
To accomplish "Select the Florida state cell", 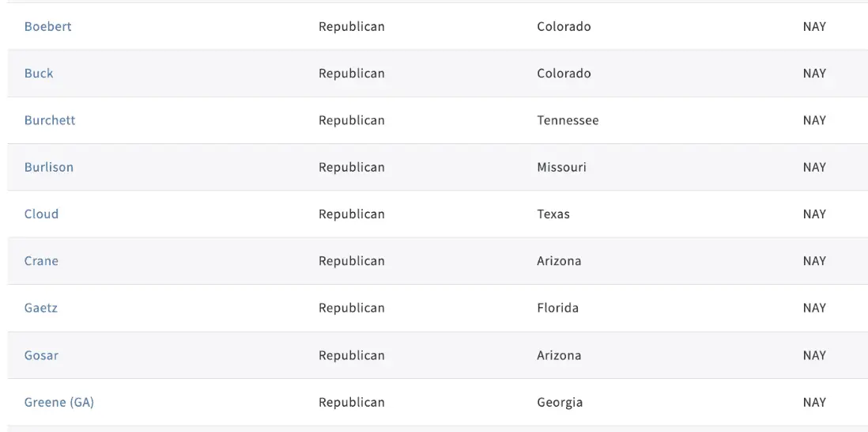I will pos(557,308).
